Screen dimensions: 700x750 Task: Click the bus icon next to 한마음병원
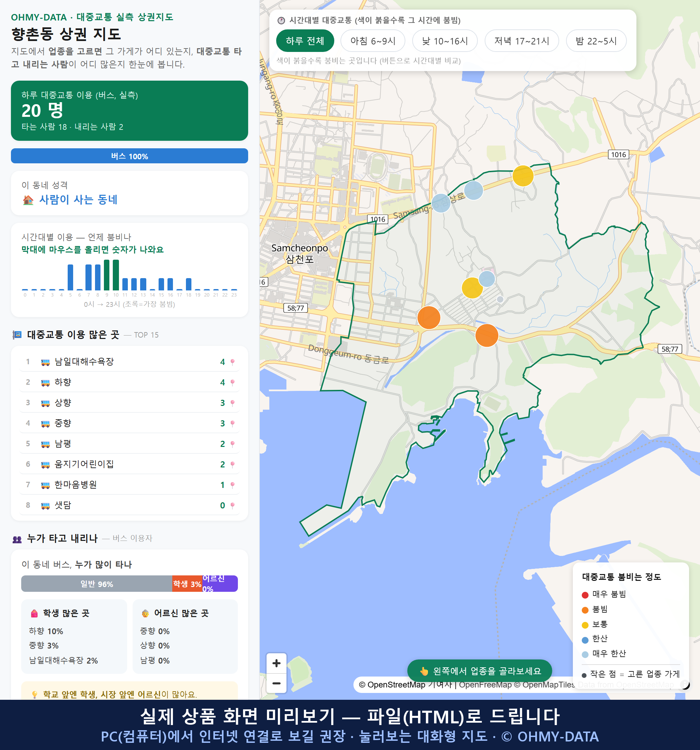click(45, 485)
